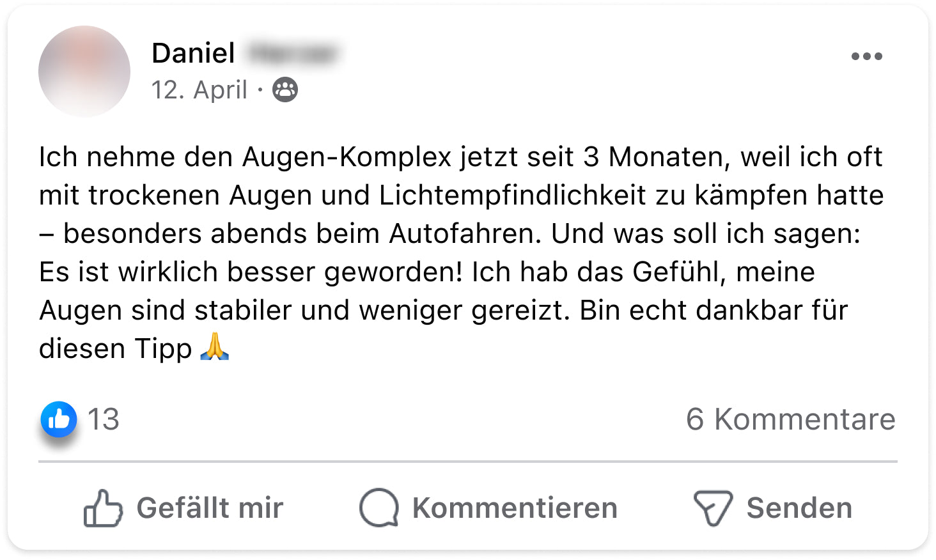Viewport: 936px width, 560px height.
Task: Click the group audience privacy icon
Action: point(285,90)
